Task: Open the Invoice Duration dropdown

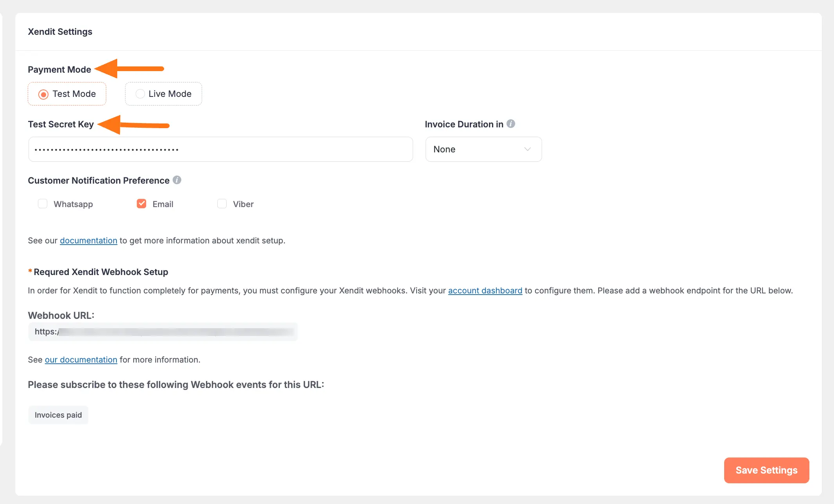Action: click(x=483, y=149)
